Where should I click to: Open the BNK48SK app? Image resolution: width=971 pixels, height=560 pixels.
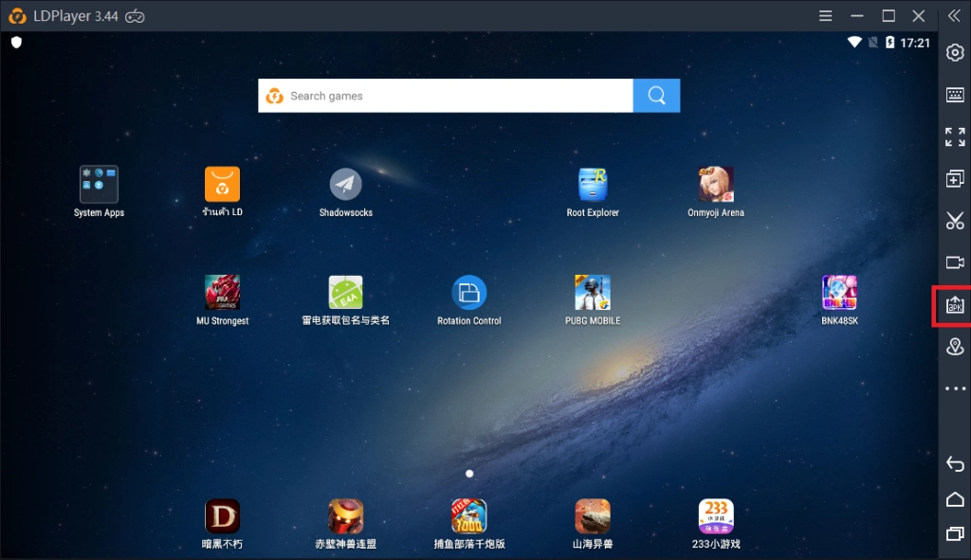coord(839,292)
